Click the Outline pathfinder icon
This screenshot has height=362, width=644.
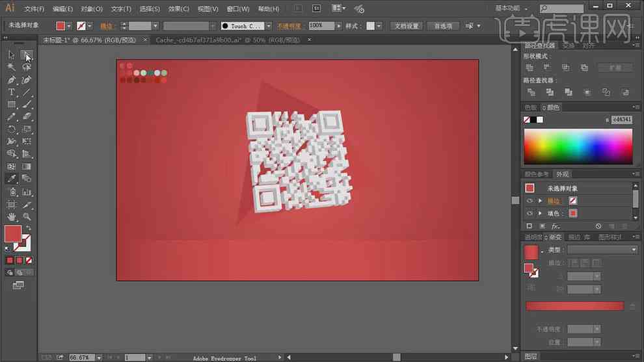coord(606,92)
